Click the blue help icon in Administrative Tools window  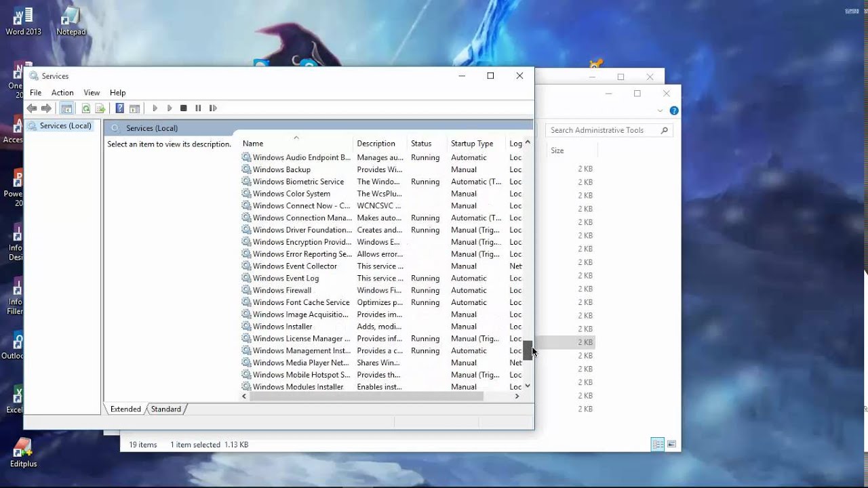(674, 110)
